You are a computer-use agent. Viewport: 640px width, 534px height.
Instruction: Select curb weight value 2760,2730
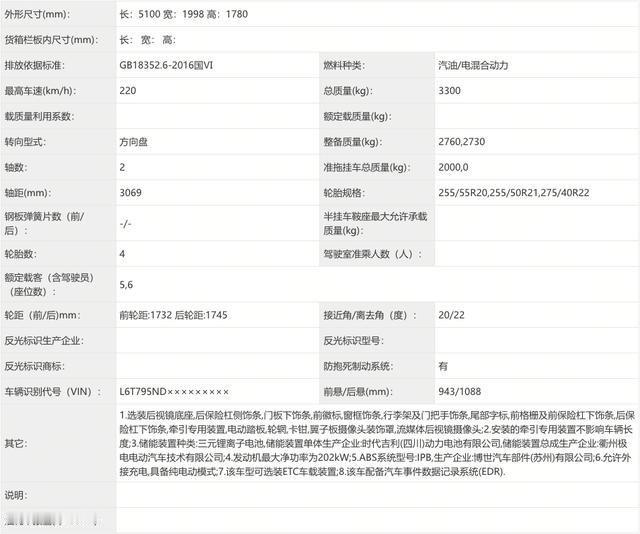[462, 142]
